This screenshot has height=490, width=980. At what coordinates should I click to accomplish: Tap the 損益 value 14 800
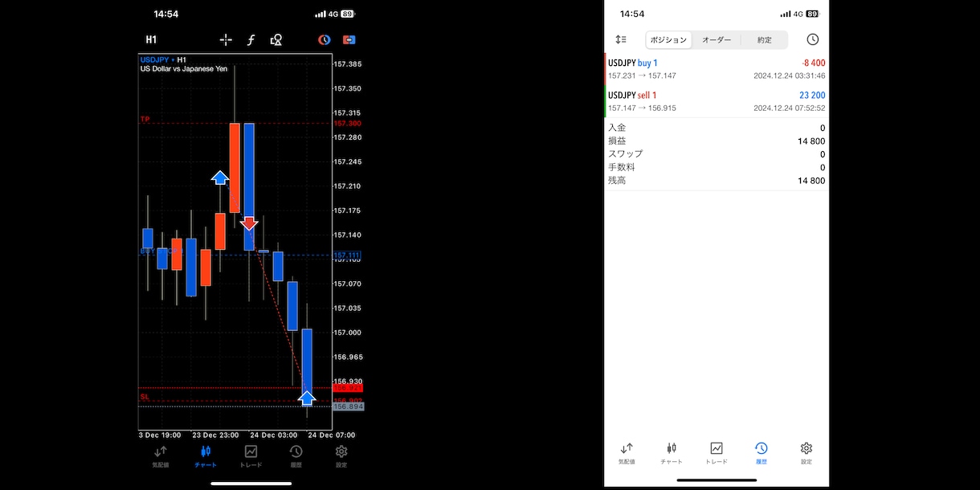click(x=811, y=141)
